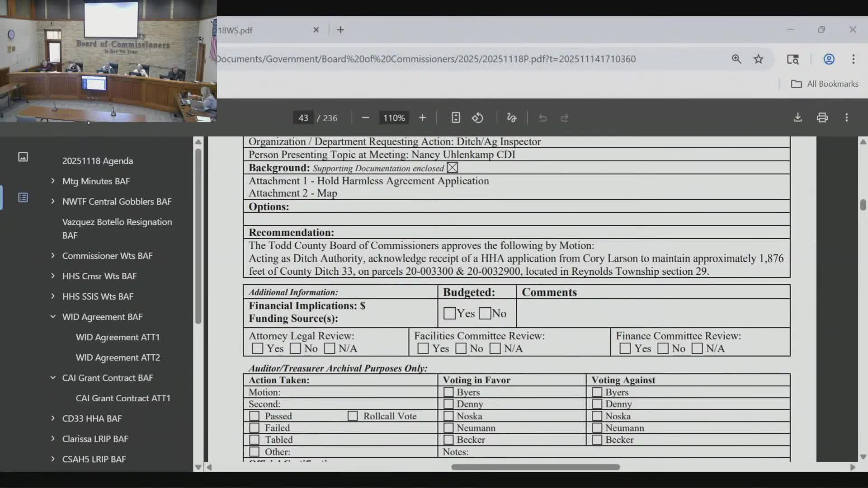
Task: Collapse the WID Agreement BAF outline item
Action: tap(53, 317)
